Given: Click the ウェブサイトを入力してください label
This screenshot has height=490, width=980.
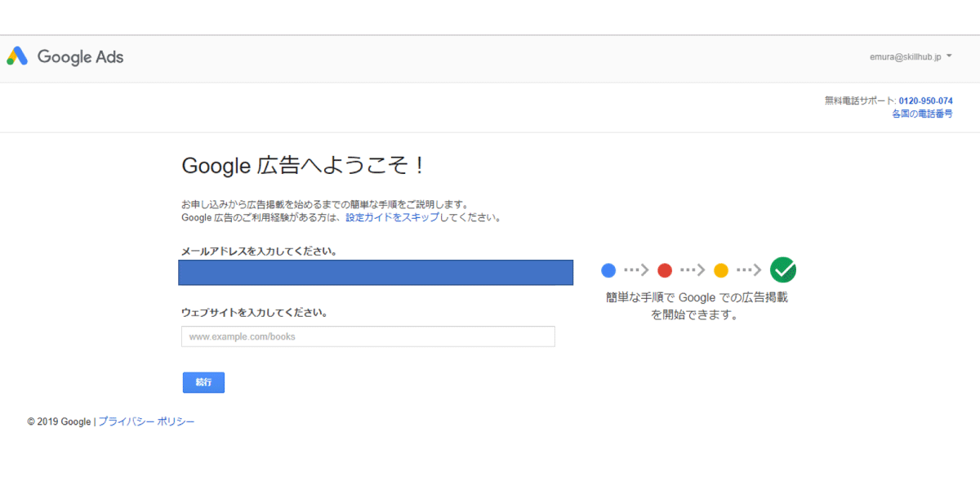Looking at the screenshot, I should tap(254, 313).
